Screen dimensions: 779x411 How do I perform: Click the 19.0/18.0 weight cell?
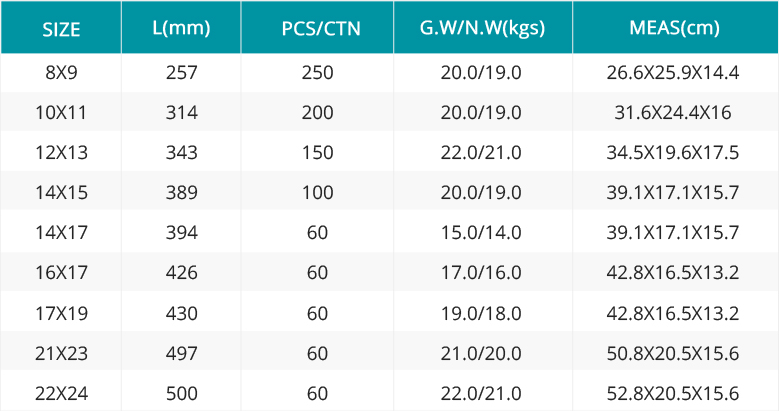[x=481, y=313]
